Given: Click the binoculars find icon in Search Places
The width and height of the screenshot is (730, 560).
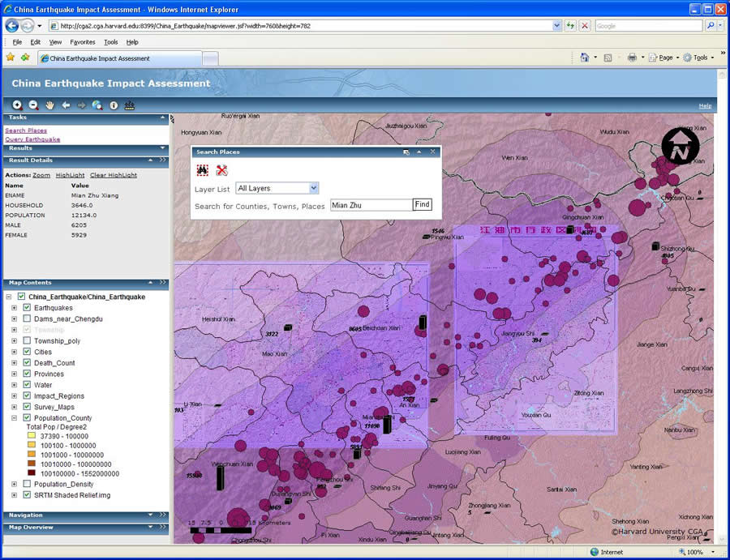Looking at the screenshot, I should point(202,170).
